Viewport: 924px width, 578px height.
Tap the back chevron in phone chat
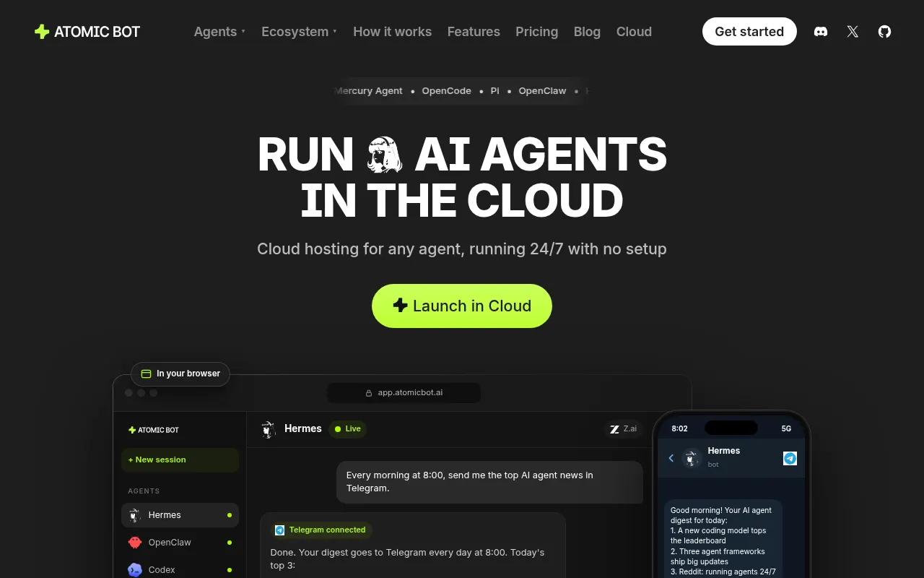(x=671, y=458)
